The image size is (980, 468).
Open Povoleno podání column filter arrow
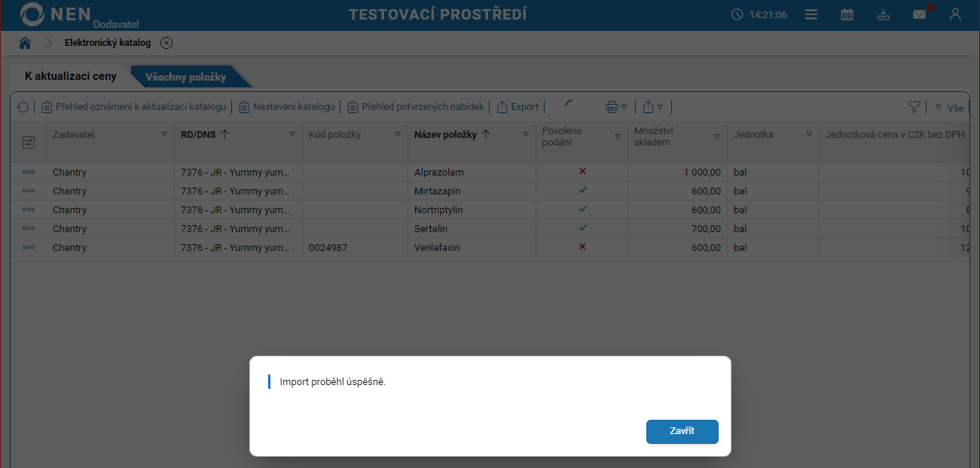pos(618,136)
